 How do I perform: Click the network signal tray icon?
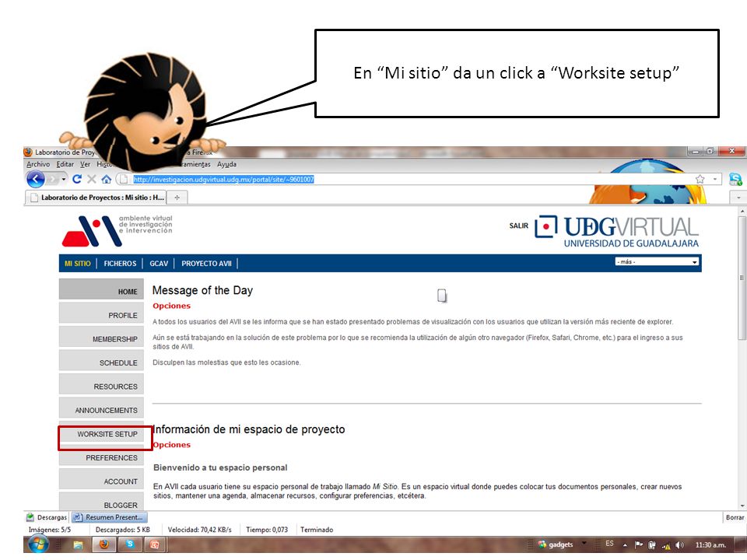[x=666, y=545]
